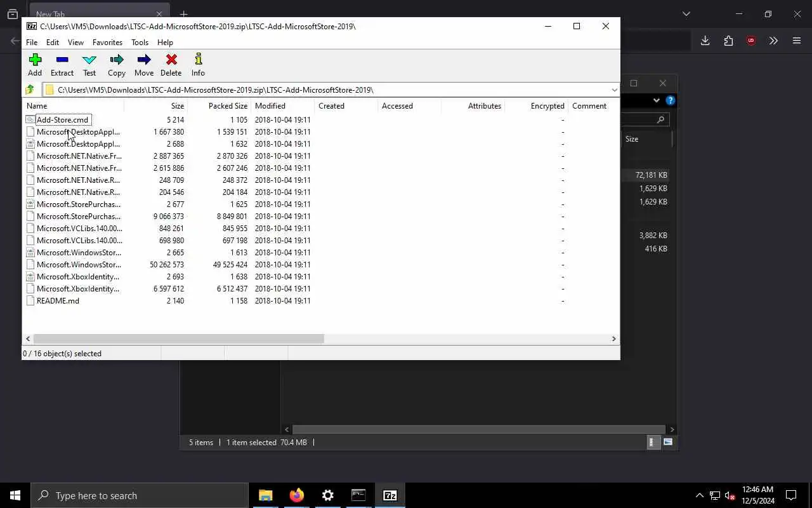Click the Add toolbar button in 7-Zip
The height and width of the screenshot is (508, 812).
click(x=35, y=65)
